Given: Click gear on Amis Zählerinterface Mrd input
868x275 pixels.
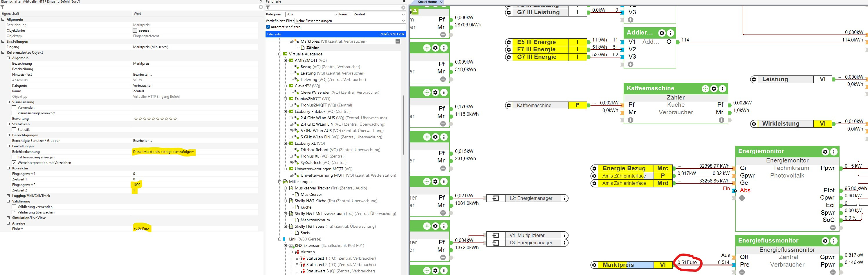Looking at the screenshot, I should pos(594,183).
